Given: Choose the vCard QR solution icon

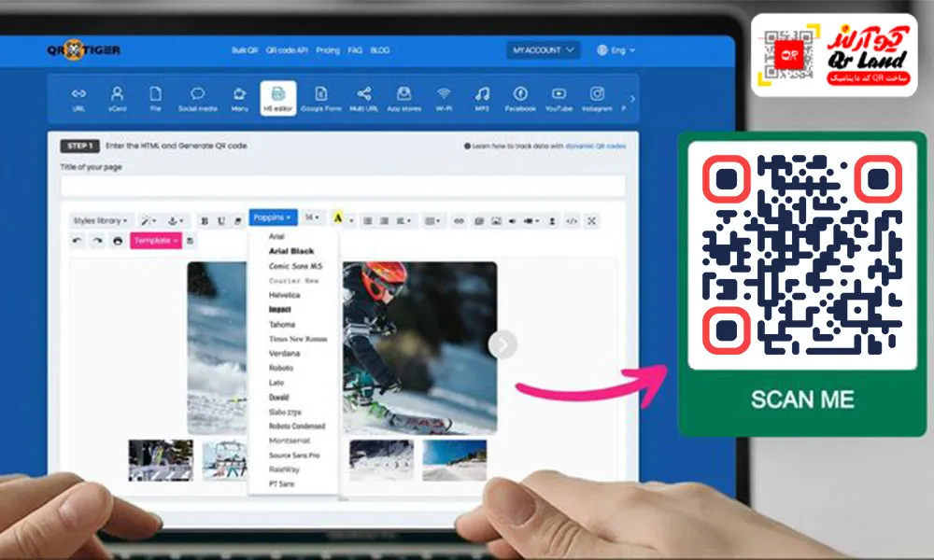Looking at the screenshot, I should 117,98.
